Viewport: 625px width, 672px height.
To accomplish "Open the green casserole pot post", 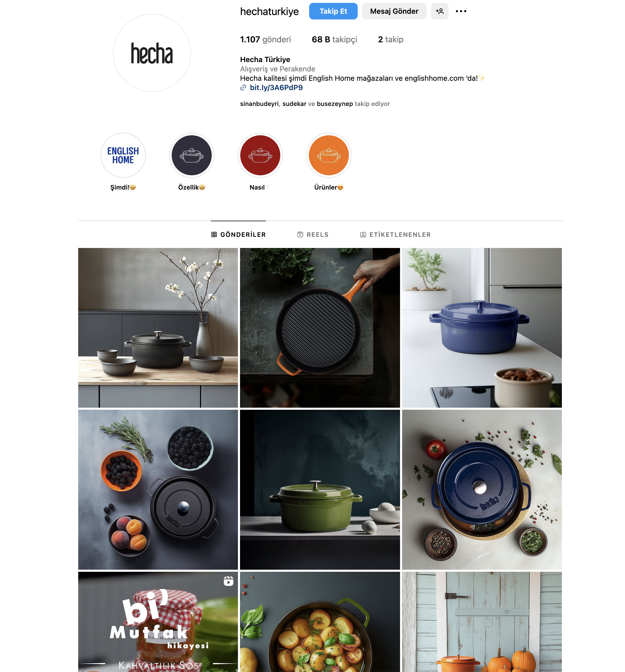I will (320, 490).
